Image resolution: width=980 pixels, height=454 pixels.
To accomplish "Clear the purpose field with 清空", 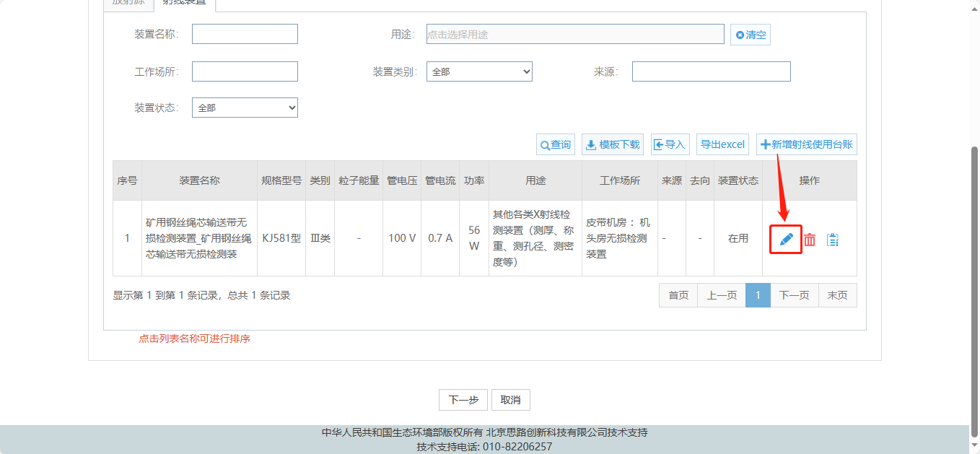I will click(x=750, y=35).
